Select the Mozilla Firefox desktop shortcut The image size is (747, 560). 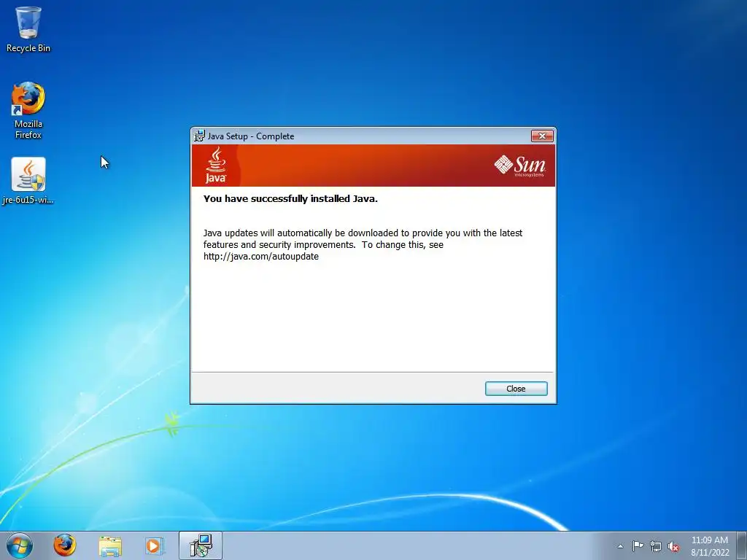coord(28,111)
